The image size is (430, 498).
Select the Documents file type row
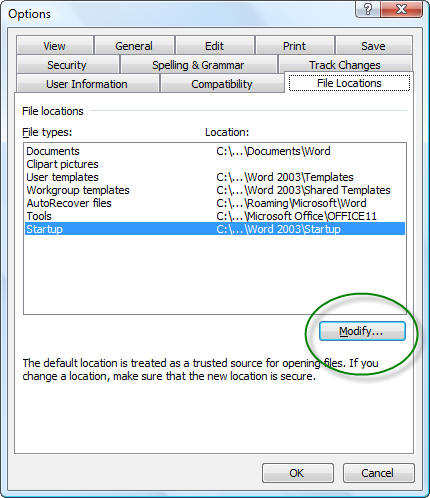pos(215,151)
